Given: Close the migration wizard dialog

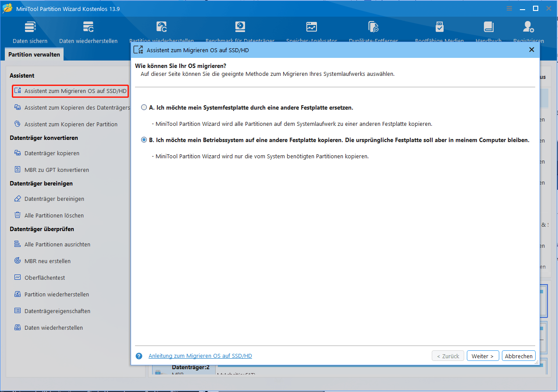Looking at the screenshot, I should coord(532,50).
